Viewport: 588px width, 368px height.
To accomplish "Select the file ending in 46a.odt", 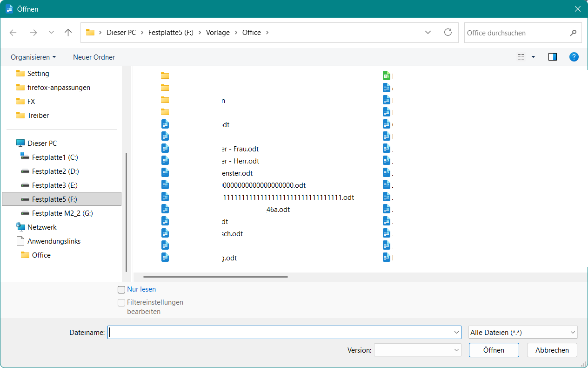I will [x=278, y=210].
